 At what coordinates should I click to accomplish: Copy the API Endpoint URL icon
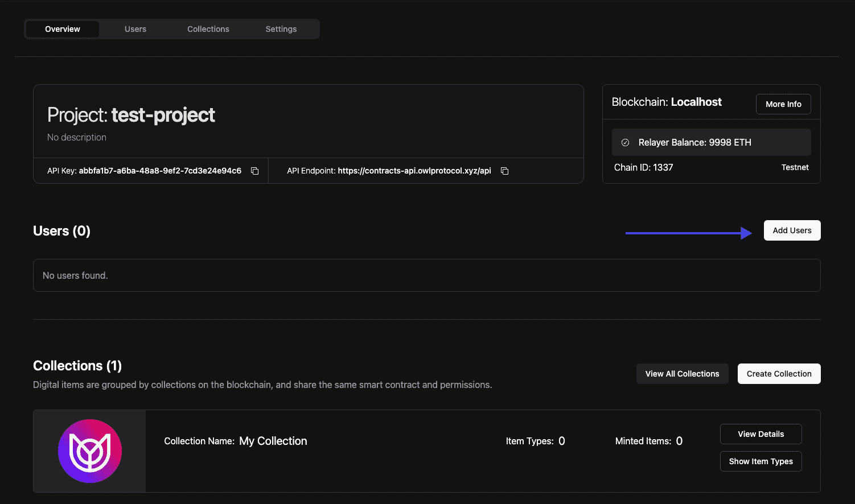pos(504,171)
